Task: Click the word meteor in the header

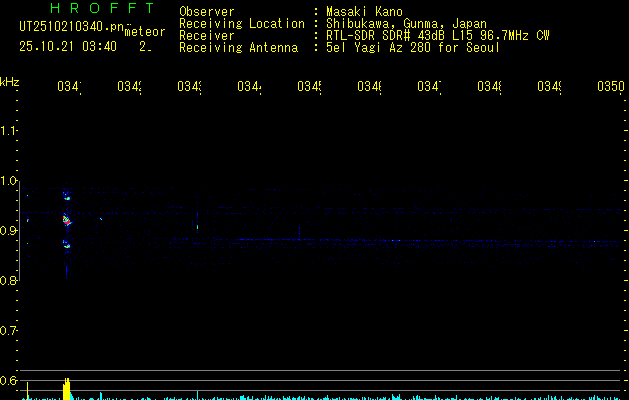Action: click(x=144, y=32)
